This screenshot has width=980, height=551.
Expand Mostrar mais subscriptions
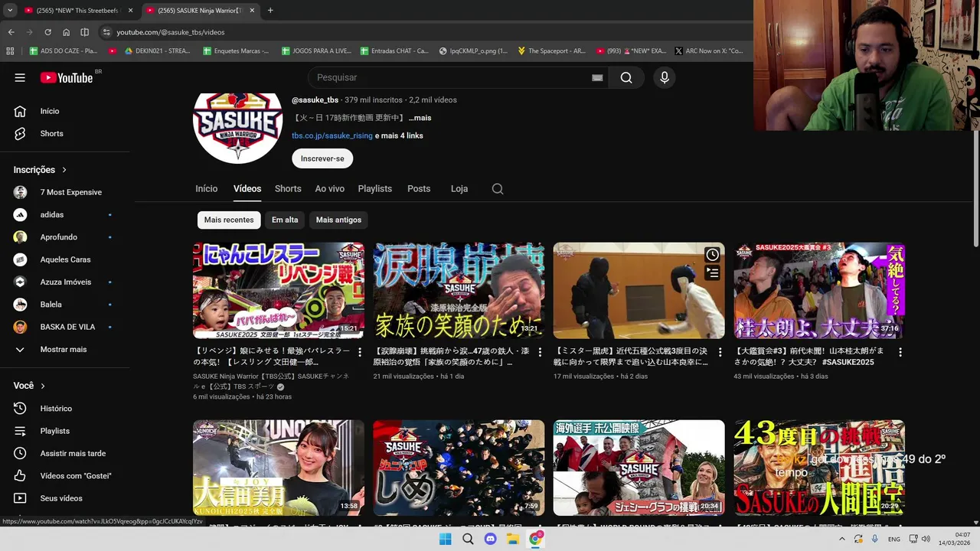(64, 349)
